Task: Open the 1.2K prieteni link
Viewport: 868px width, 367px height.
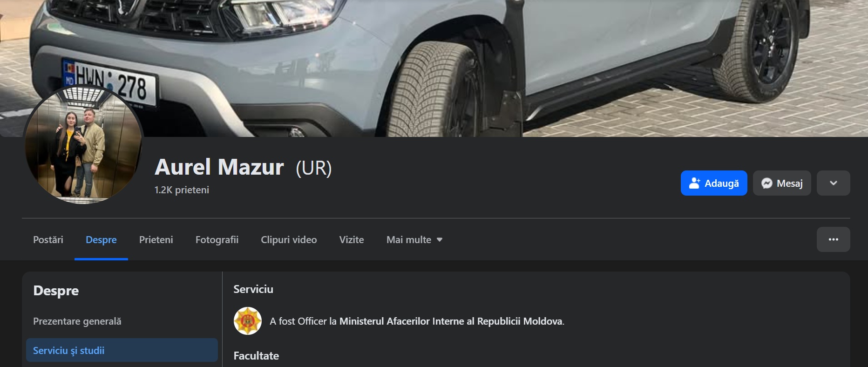Action: tap(182, 190)
